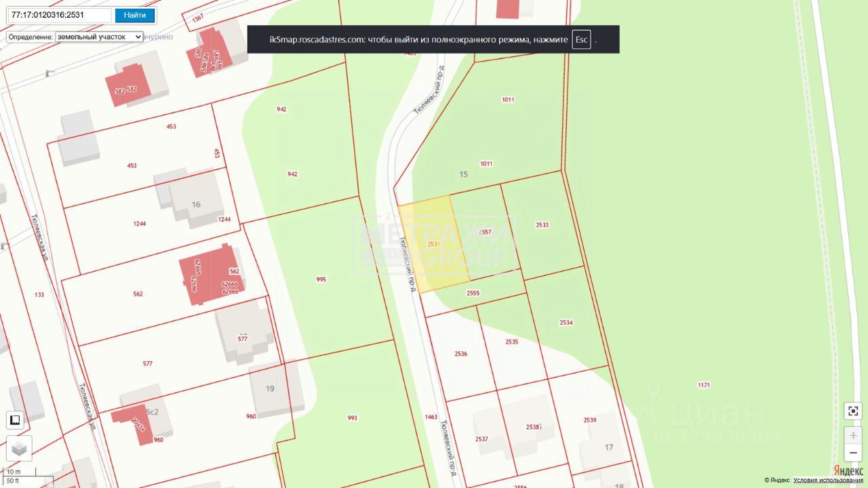
Task: Select parcel label 1367
Action: (197, 18)
